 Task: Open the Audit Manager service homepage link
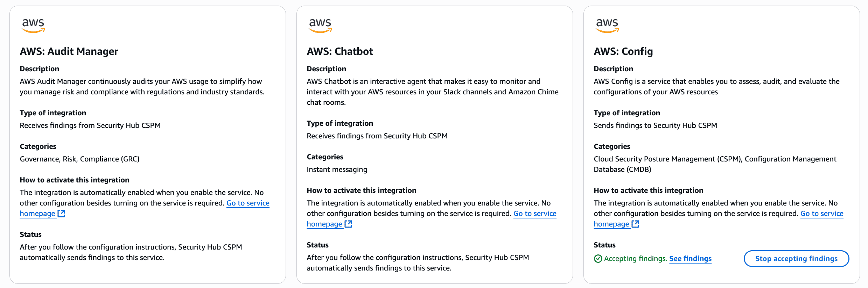point(248,203)
